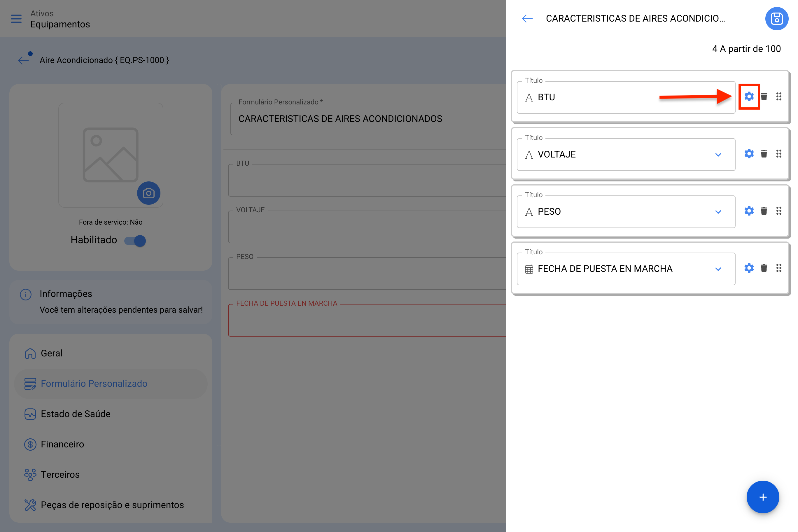Click the calendar type icon of FECHA field
The width and height of the screenshot is (798, 532).
(528, 269)
